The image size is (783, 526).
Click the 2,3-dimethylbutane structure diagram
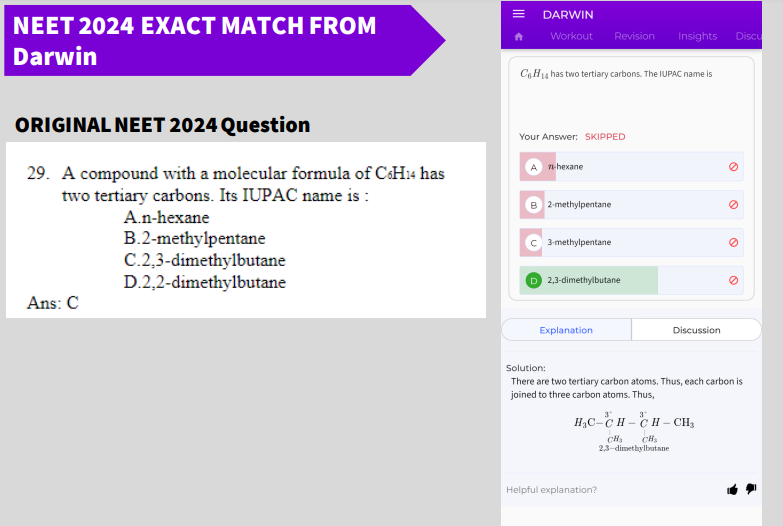pos(634,432)
